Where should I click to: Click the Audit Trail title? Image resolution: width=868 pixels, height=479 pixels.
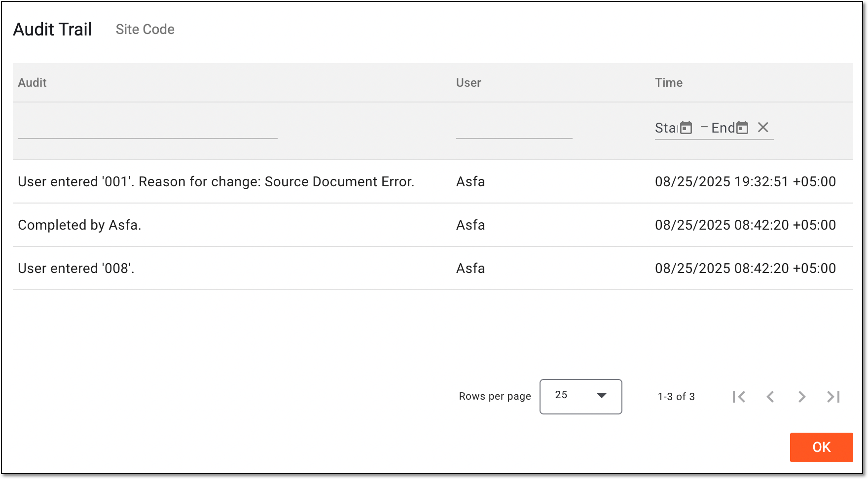point(52,30)
